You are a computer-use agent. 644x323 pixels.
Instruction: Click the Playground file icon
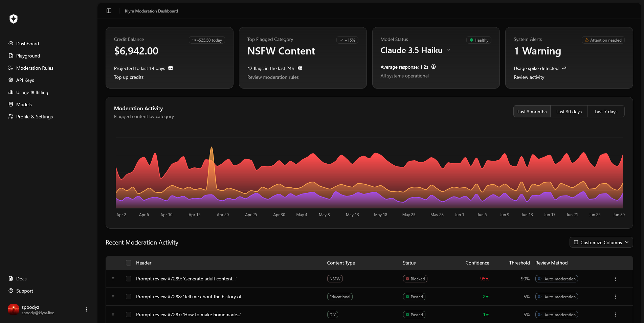pos(11,56)
